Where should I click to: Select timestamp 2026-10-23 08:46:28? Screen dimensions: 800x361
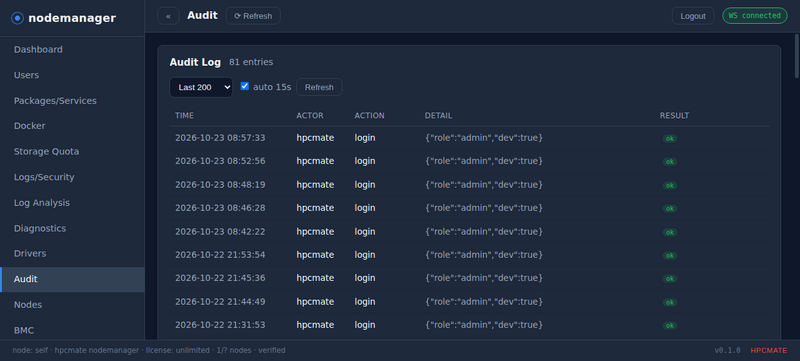coord(220,208)
